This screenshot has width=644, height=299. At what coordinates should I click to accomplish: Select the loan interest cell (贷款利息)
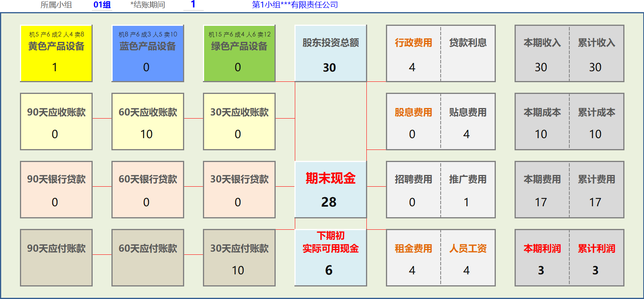tap(468, 54)
